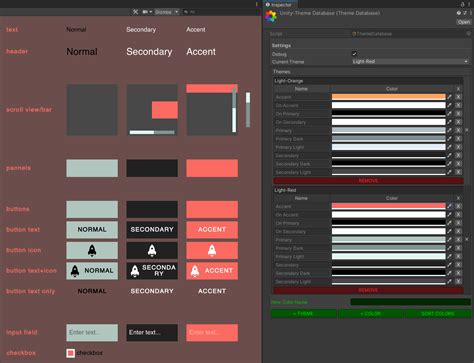Viewport: 474px width, 363px height.
Task: Click the Theme Database colorful asset icon
Action: [271, 16]
